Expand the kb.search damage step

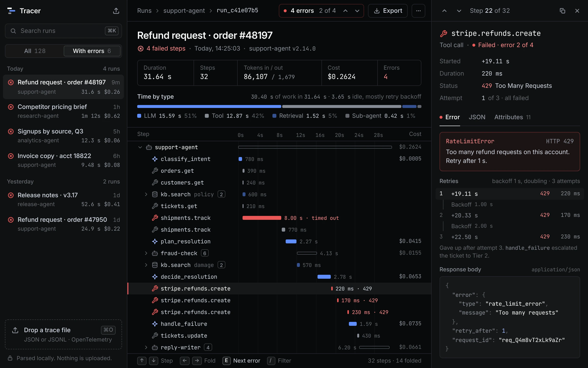[x=146, y=265]
